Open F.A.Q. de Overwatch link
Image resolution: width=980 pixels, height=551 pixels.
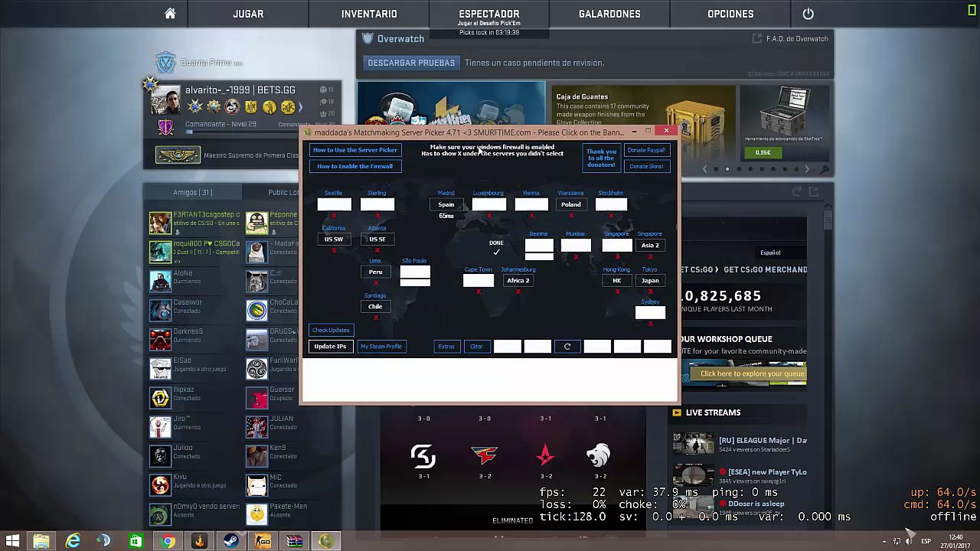pyautogui.click(x=797, y=38)
